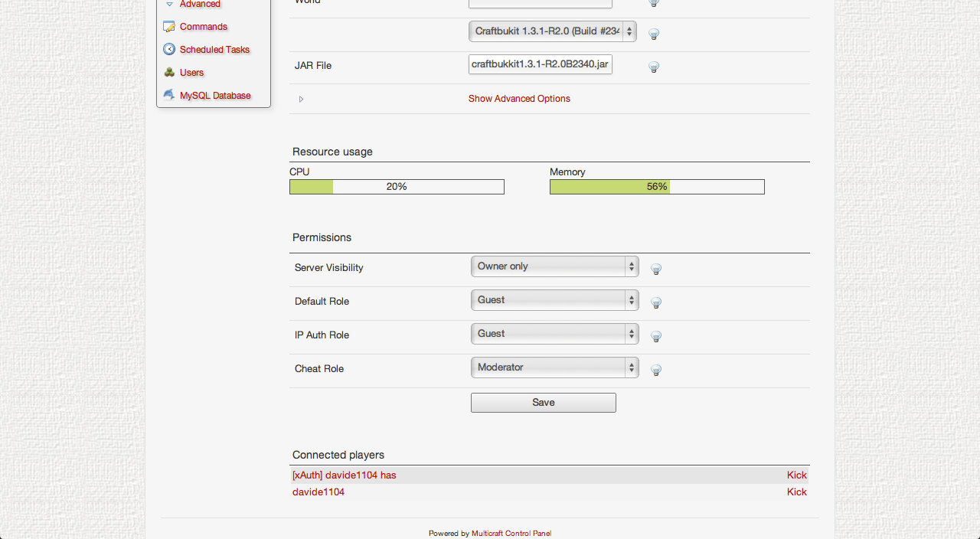
Task: Open IP Auth Role Guest dropdown
Action: tap(555, 334)
